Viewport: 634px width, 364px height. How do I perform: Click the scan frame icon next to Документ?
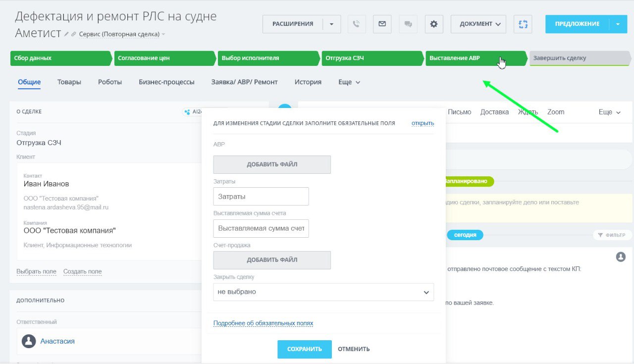[523, 24]
